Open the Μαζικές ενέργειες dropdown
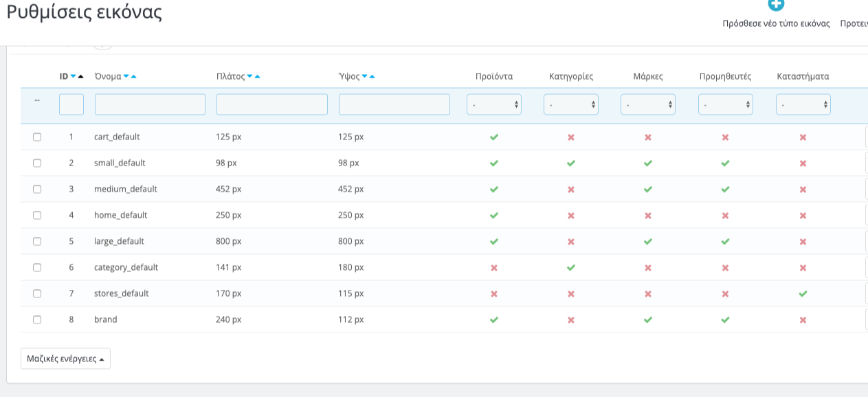The width and height of the screenshot is (868, 397). pos(65,359)
